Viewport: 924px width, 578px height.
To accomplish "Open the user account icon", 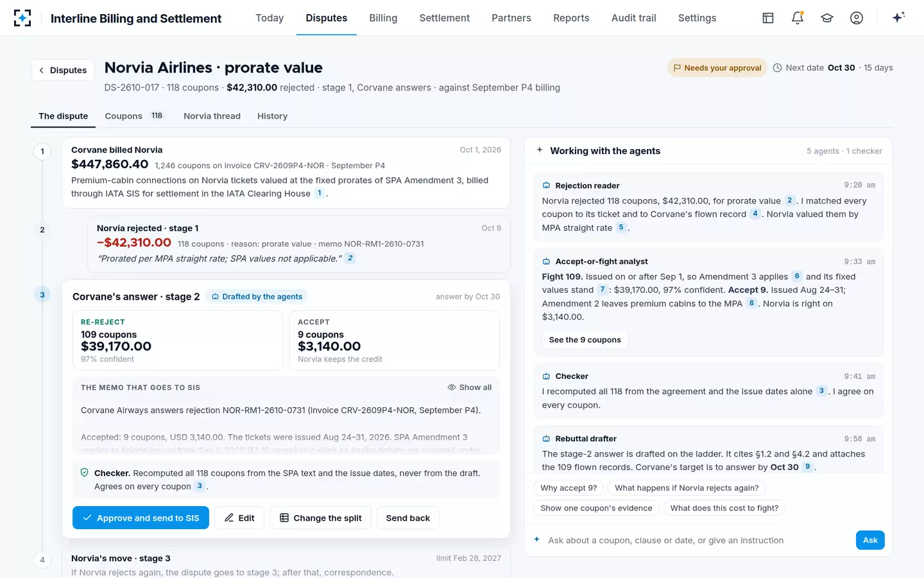I will click(857, 18).
